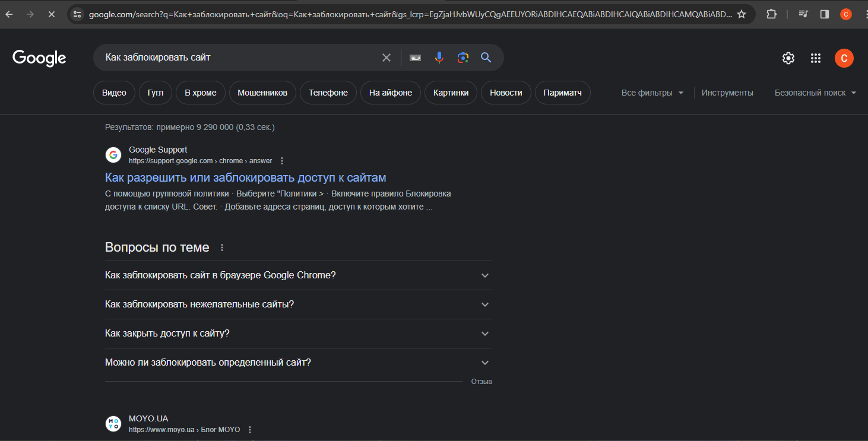
Task: Click the "Отзыв" feedback link
Action: pyautogui.click(x=481, y=382)
